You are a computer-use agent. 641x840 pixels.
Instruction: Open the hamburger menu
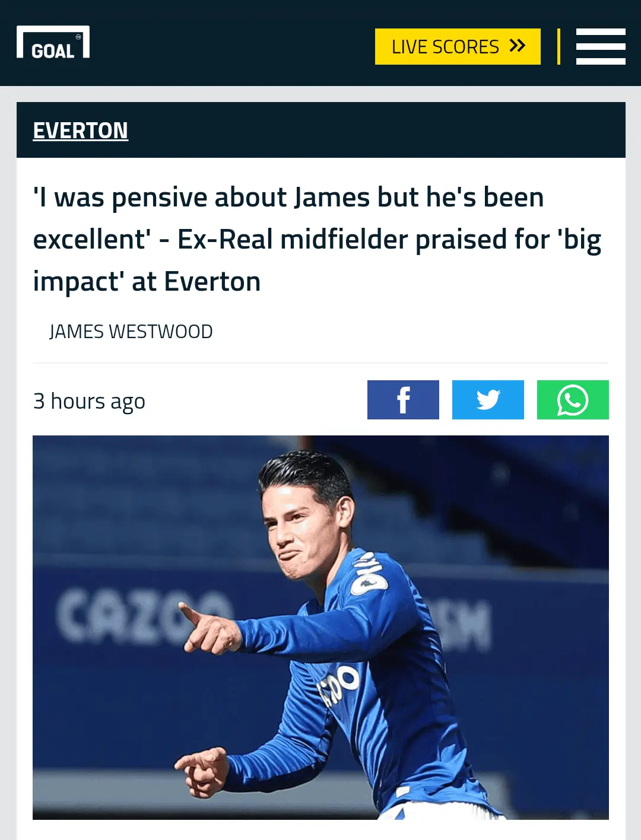point(600,46)
